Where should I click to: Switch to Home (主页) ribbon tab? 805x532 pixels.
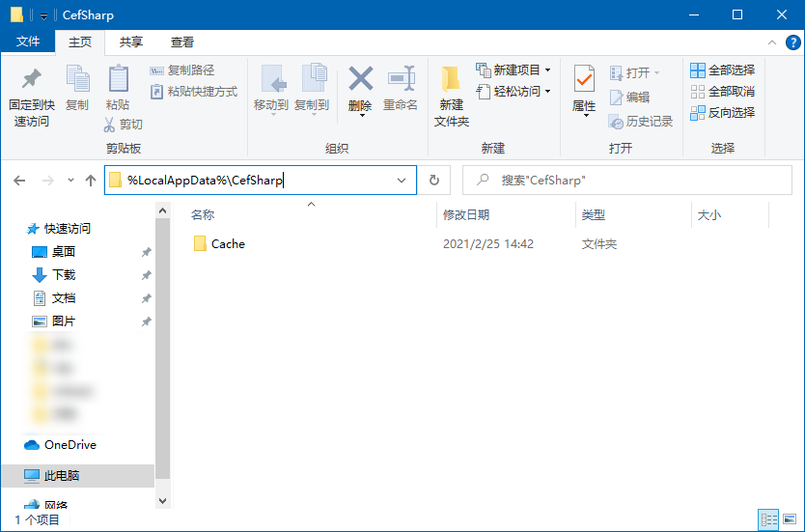click(79, 42)
